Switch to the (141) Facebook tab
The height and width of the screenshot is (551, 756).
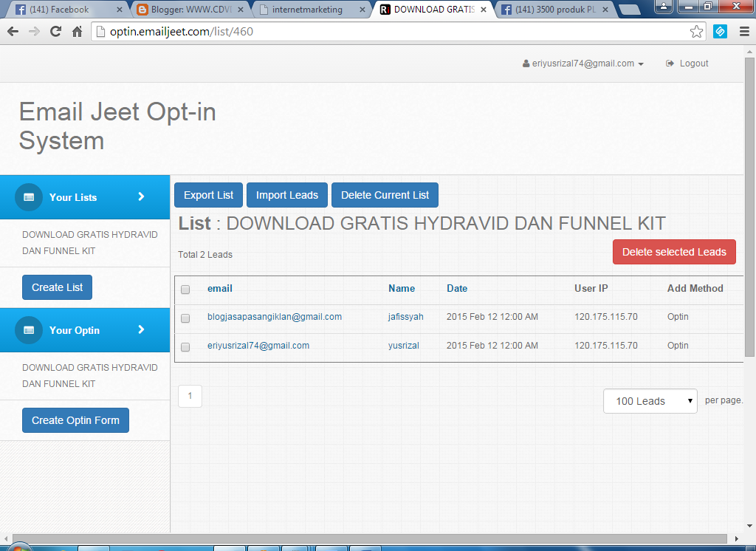click(66, 10)
